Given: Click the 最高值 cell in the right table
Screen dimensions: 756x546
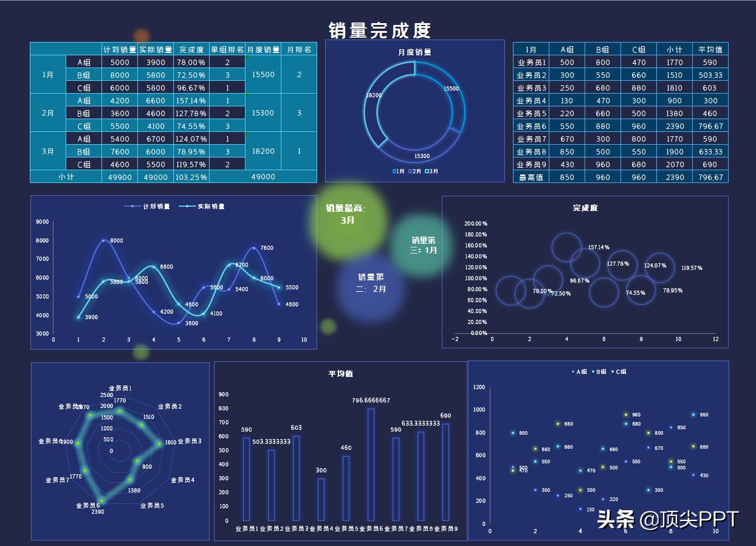Looking at the screenshot, I should click(x=532, y=176).
